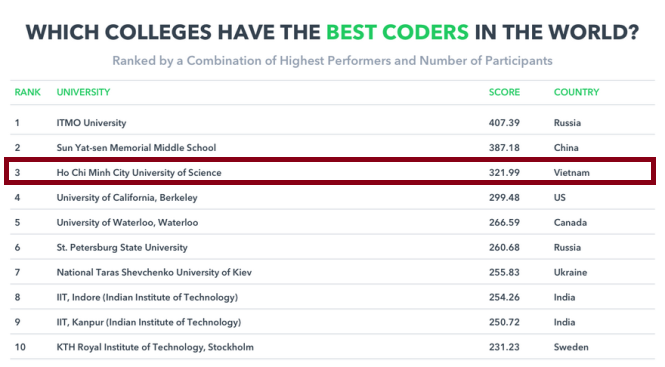Click Ho Chi Minh City University of Science
The width and height of the screenshot is (665, 367).
[139, 173]
